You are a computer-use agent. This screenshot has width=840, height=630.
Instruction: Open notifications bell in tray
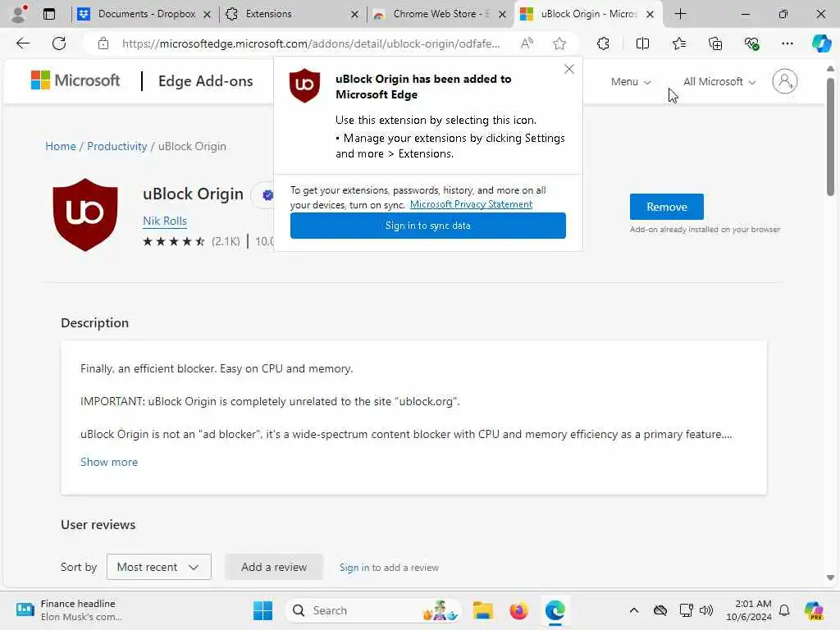pos(784,610)
